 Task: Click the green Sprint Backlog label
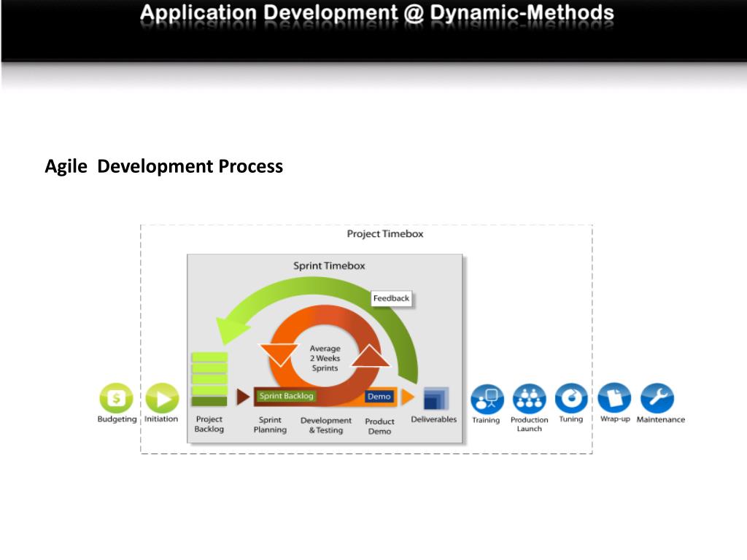286,396
